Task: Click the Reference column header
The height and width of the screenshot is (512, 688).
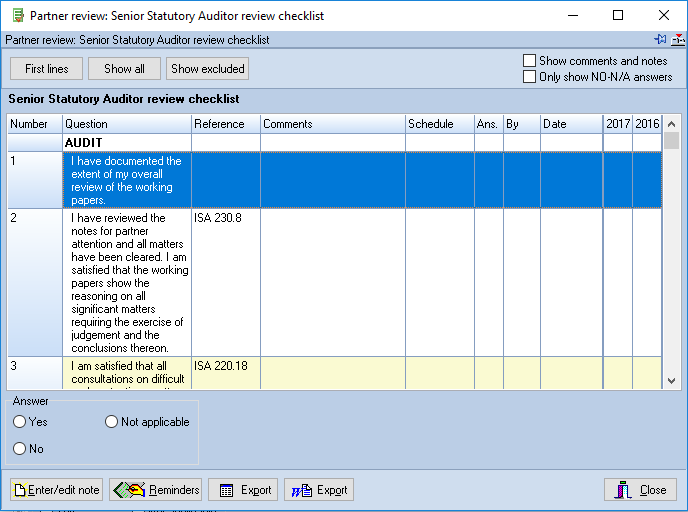Action: coord(226,124)
